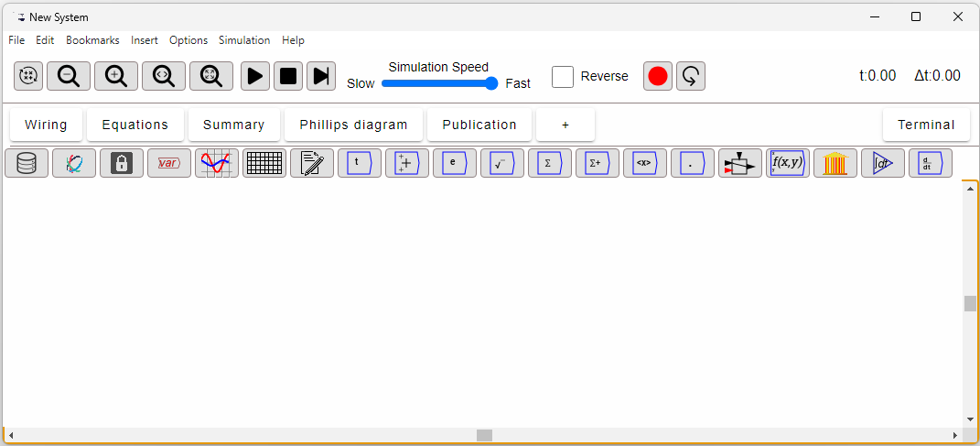Click the Slow label beside the slider
The image size is (980, 446).
point(361,83)
